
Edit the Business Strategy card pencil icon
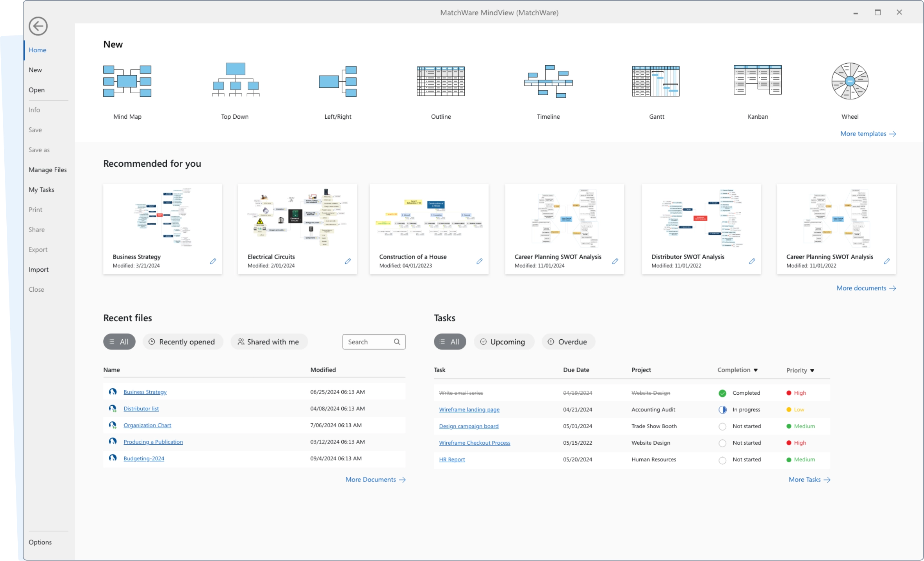pos(213,261)
